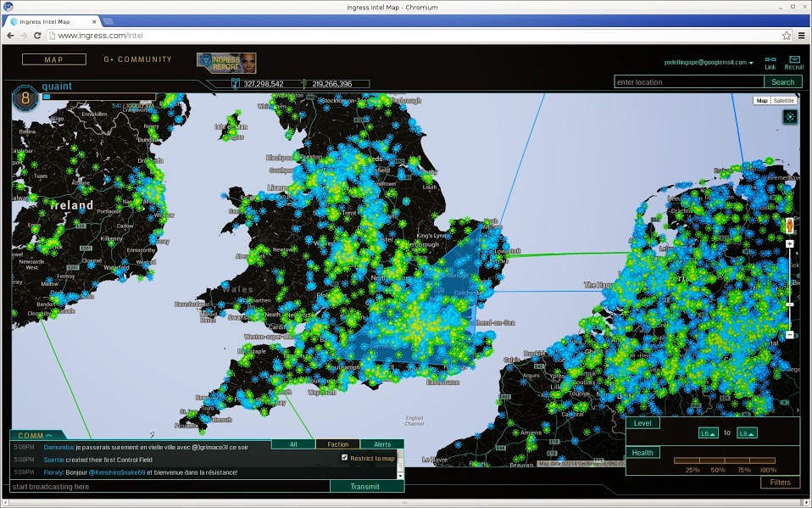The height and width of the screenshot is (508, 812).
Task: Click the locate-me crosshair map icon
Action: (790, 116)
